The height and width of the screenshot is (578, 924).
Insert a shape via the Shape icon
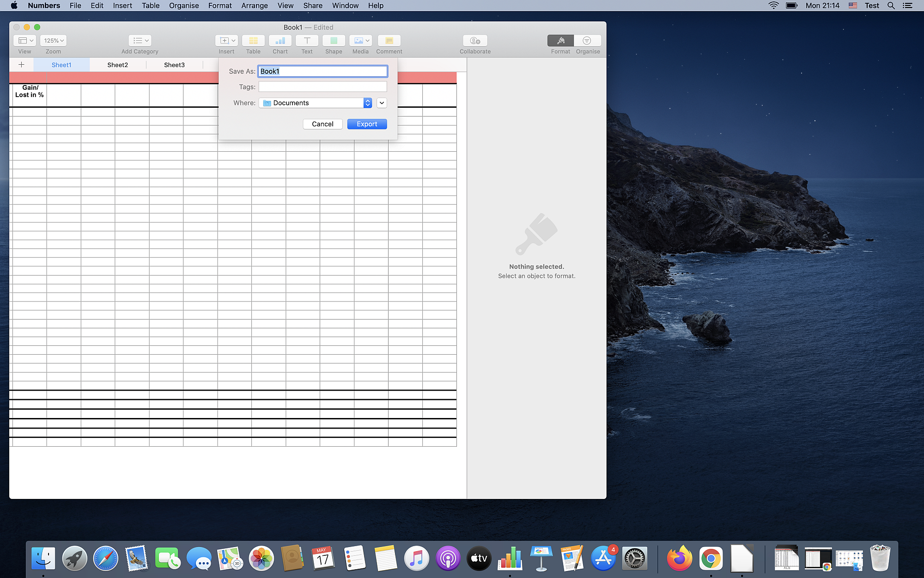[x=334, y=41]
